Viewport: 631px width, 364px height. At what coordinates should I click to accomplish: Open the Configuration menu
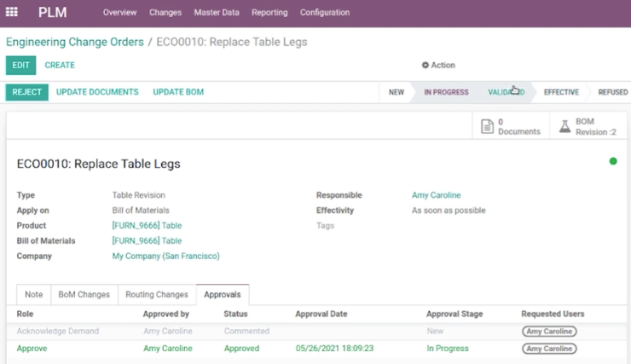tap(325, 13)
